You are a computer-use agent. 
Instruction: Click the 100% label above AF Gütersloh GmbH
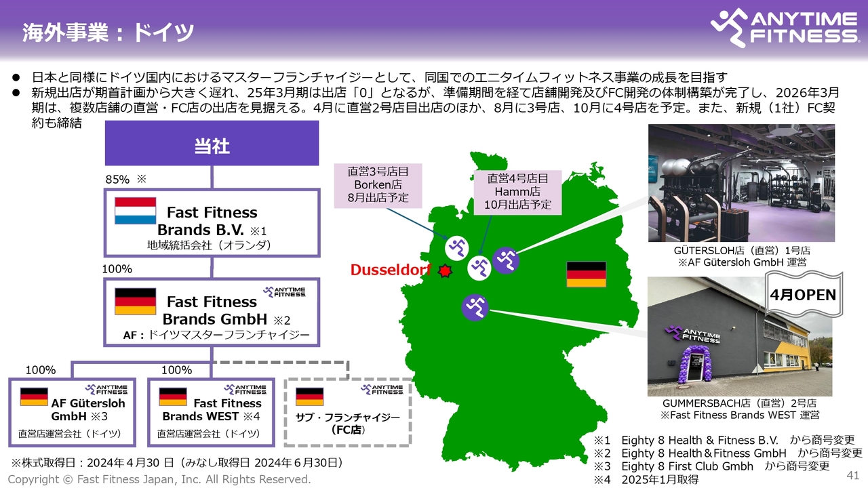pyautogui.click(x=40, y=370)
